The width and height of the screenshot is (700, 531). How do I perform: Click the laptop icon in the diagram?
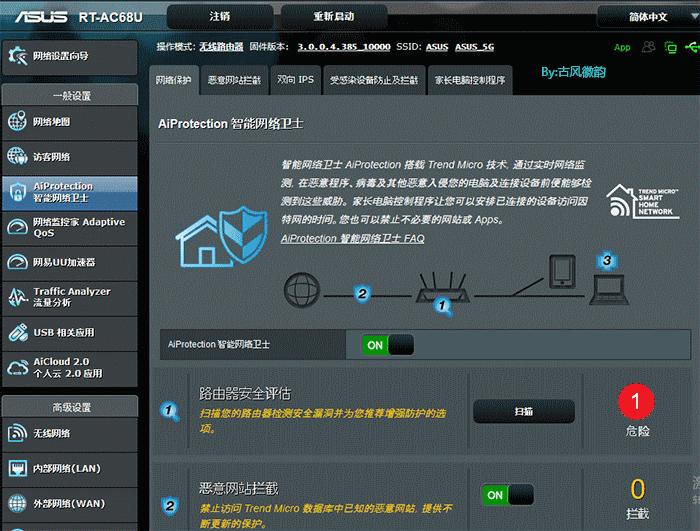[x=609, y=290]
